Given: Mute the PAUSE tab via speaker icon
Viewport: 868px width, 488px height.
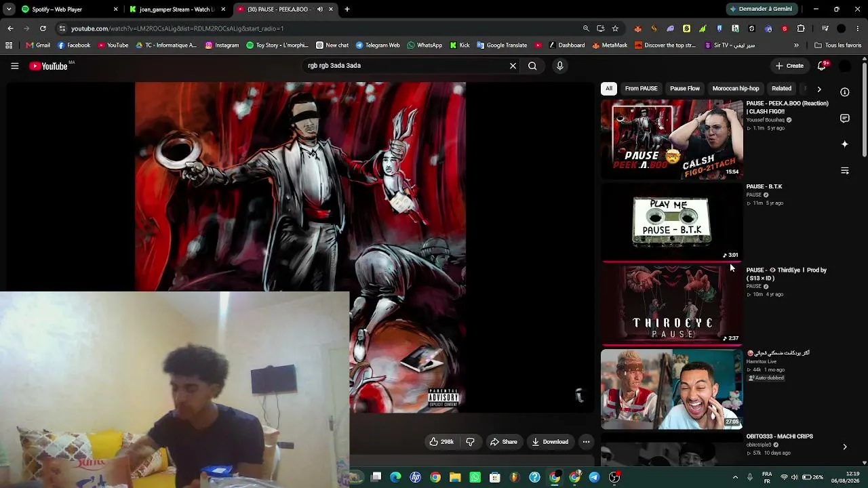Looking at the screenshot, I should tap(319, 9).
